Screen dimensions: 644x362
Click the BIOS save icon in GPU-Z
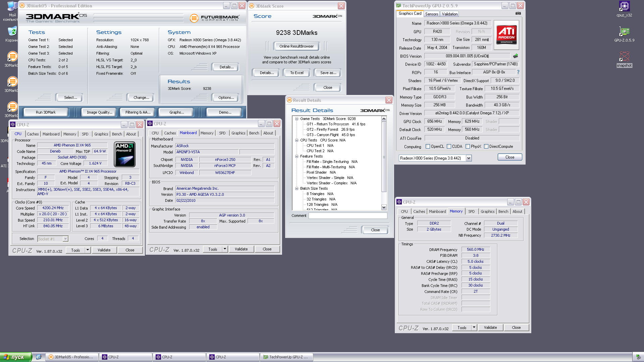point(516,56)
